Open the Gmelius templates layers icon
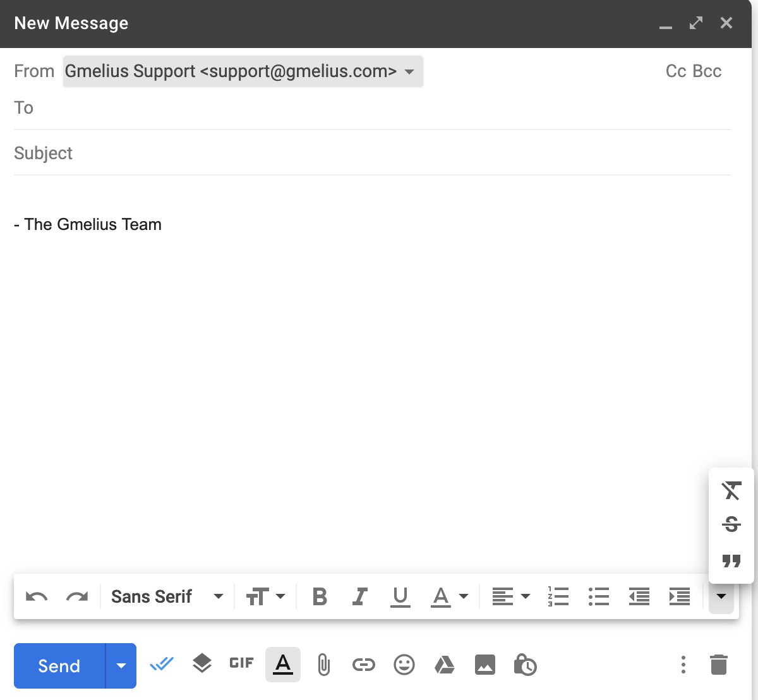The image size is (758, 700). coord(202,663)
